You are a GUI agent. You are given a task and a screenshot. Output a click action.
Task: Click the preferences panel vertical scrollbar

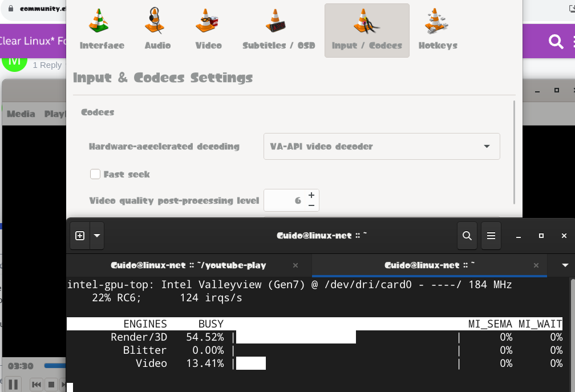click(514, 152)
